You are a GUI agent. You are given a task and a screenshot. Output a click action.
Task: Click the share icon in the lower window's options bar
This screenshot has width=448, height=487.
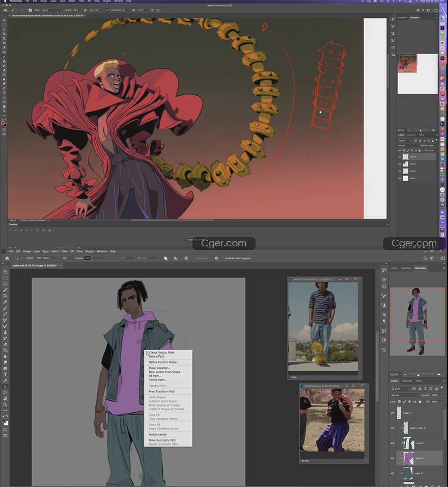(442, 258)
